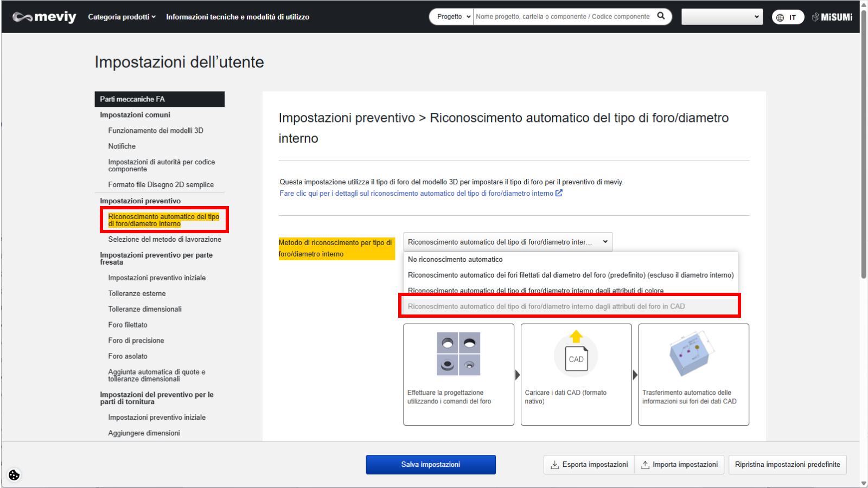This screenshot has height=488, width=868.
Task: Click the cookie settings icon
Action: 14,475
